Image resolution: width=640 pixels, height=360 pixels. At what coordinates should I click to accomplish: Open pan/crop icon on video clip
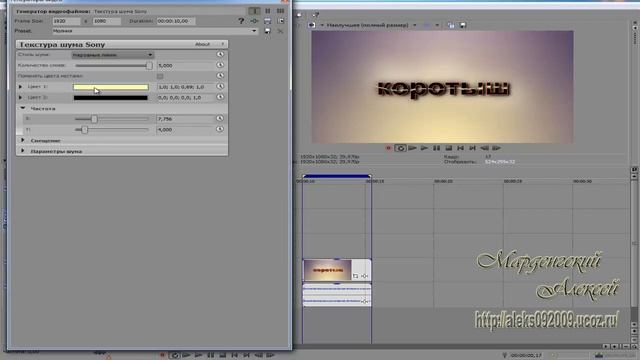tap(355, 276)
